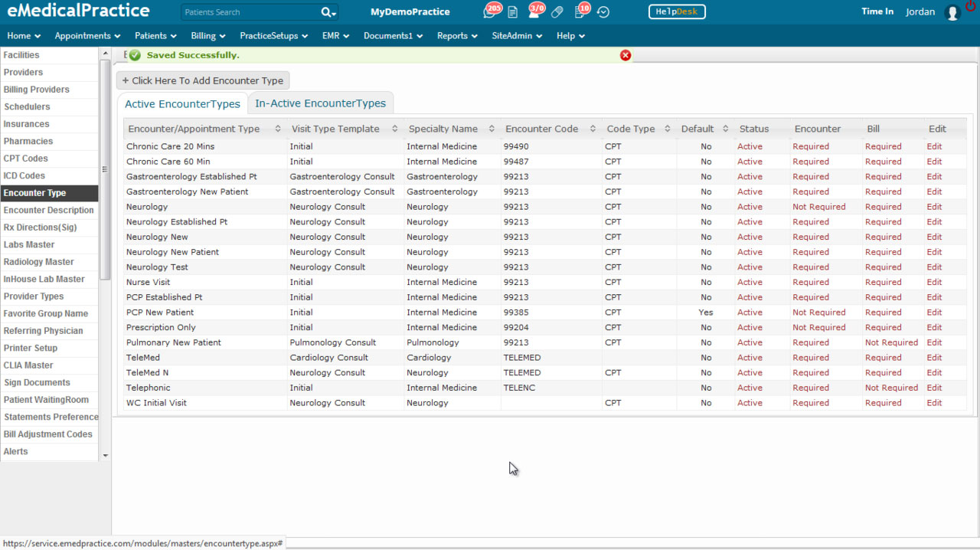
Task: Toggle Not Required encounter for Prescription Only
Action: point(818,327)
